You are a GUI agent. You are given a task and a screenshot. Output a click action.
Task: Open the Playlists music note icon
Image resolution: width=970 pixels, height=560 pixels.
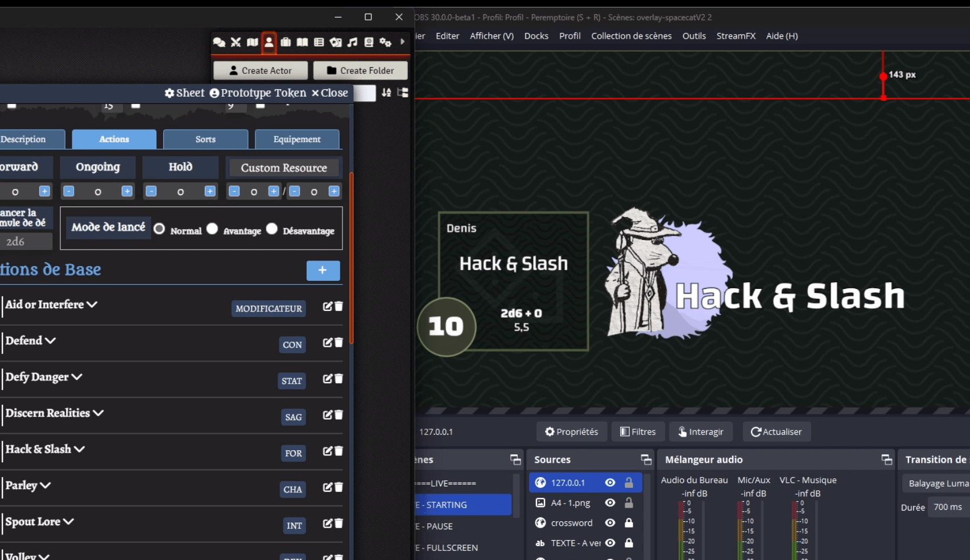(x=352, y=42)
